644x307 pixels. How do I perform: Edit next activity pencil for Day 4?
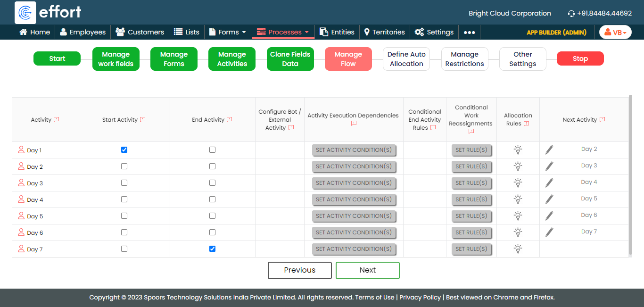[x=549, y=199]
